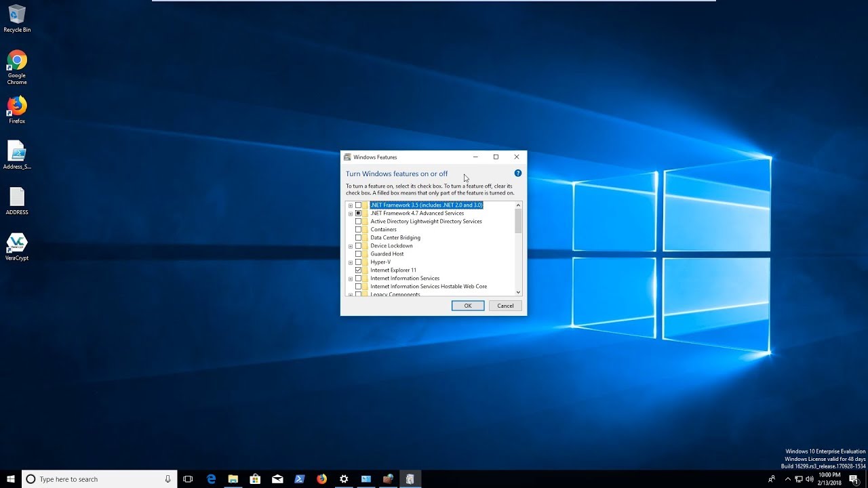Screen dimensions: 868x488
Task: Open the People icon in system tray
Action: coord(772,479)
